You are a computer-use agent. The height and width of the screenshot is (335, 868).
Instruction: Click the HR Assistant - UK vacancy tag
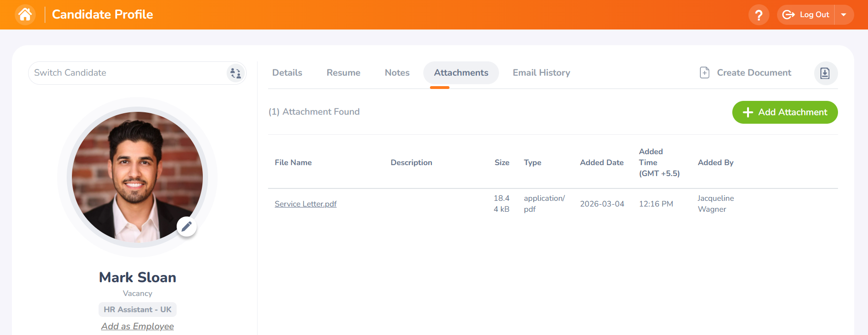pyautogui.click(x=137, y=310)
